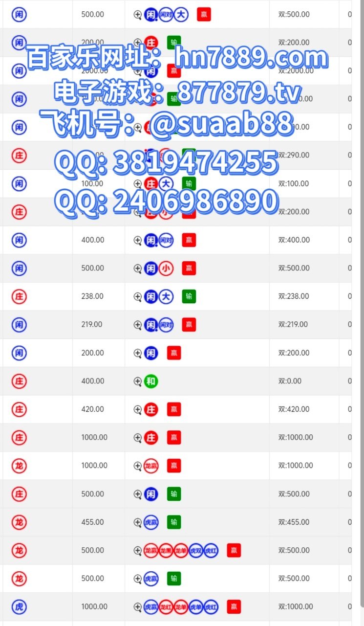Click the 龙黑 result icon
Image resolution: width=364 pixels, height=626 pixels.
(166, 550)
